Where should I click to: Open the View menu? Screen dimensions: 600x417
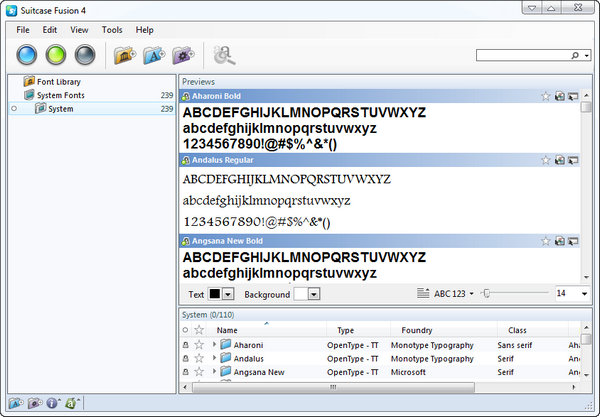pos(79,30)
